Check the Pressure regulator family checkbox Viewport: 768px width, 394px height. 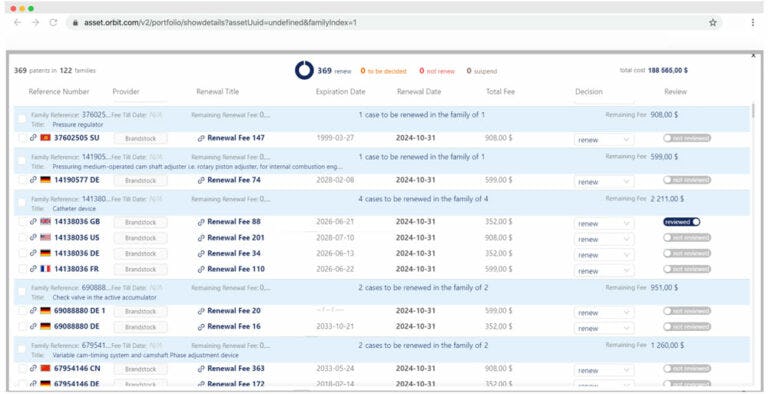22,119
